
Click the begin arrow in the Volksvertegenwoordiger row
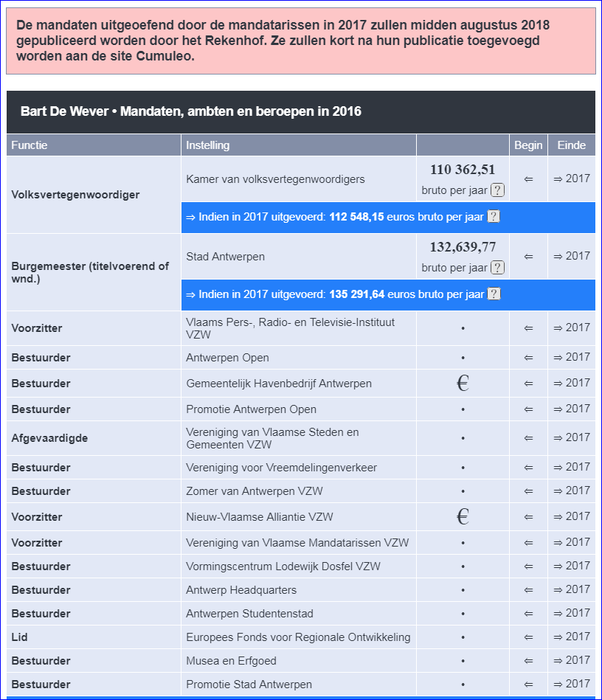pyautogui.click(x=528, y=179)
